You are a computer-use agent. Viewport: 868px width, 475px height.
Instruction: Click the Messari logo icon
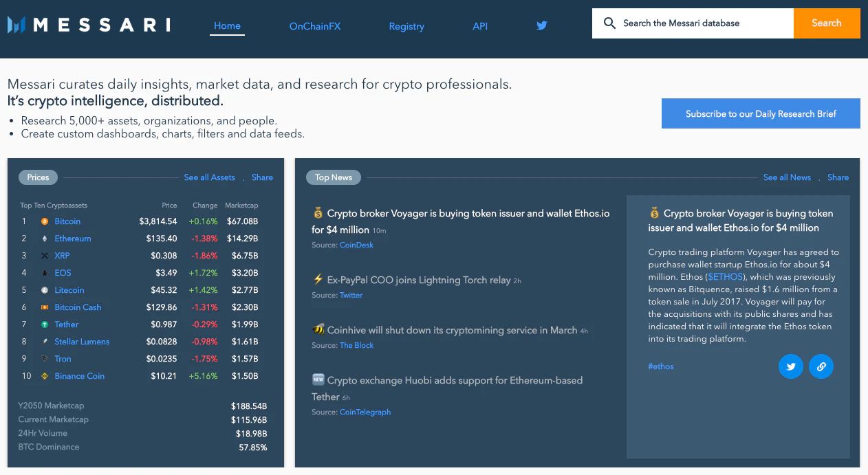click(17, 25)
